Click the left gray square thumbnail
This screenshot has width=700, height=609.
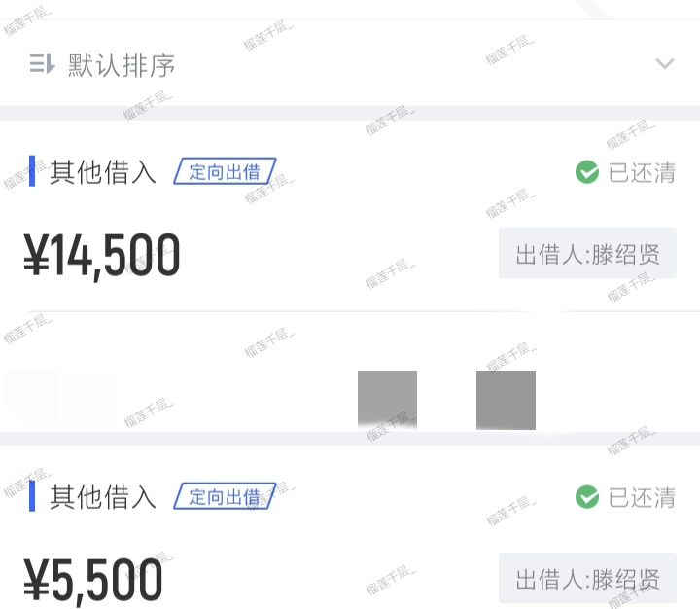pyautogui.click(x=387, y=400)
